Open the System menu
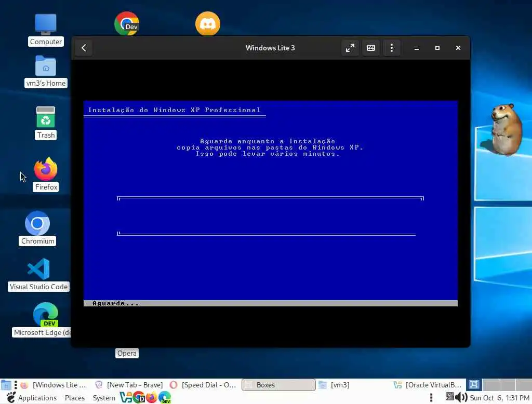 coord(104,398)
